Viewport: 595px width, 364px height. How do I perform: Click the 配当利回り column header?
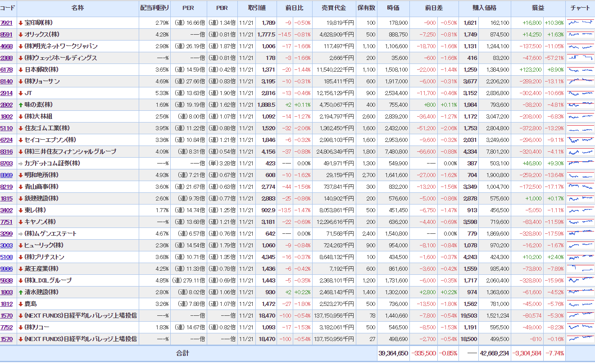[x=154, y=8]
